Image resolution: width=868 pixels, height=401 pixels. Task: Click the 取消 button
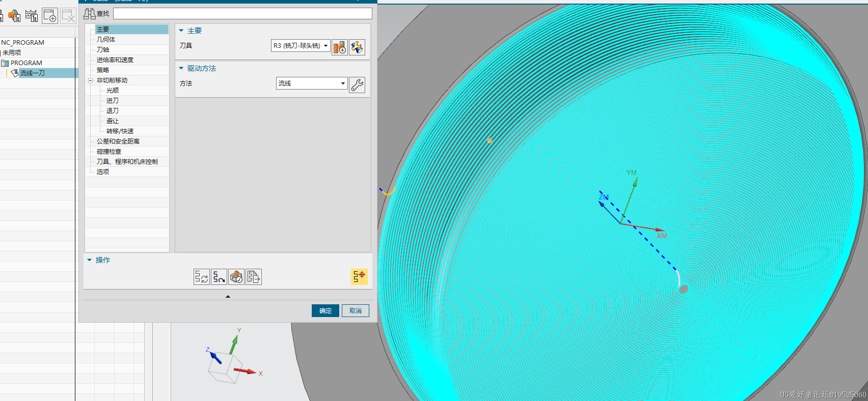356,311
